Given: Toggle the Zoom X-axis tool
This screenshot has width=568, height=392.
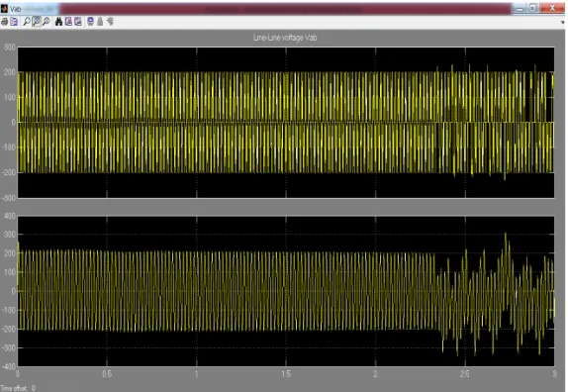Looking at the screenshot, I should 37,22.
